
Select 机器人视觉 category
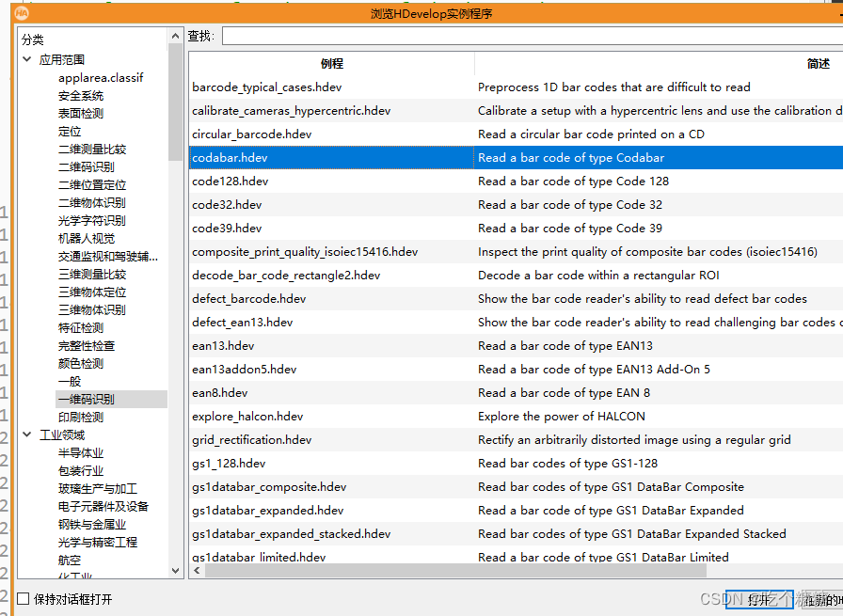[86, 238]
